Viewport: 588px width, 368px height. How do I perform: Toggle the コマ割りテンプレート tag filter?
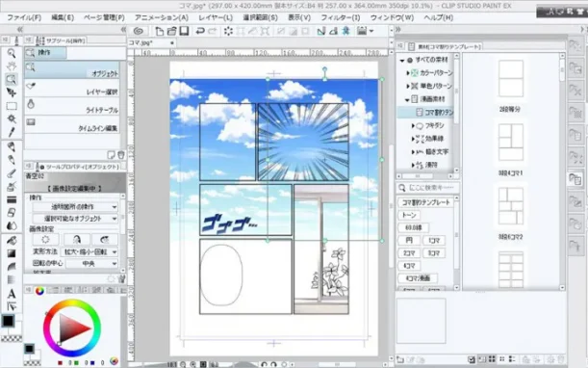425,202
